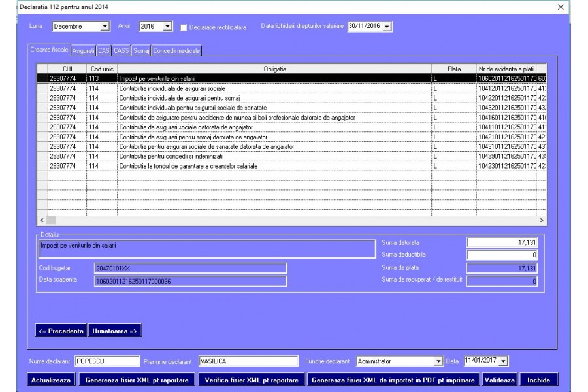
Task: Toggle the Declaratie rectificativa checkbox
Action: [184, 27]
